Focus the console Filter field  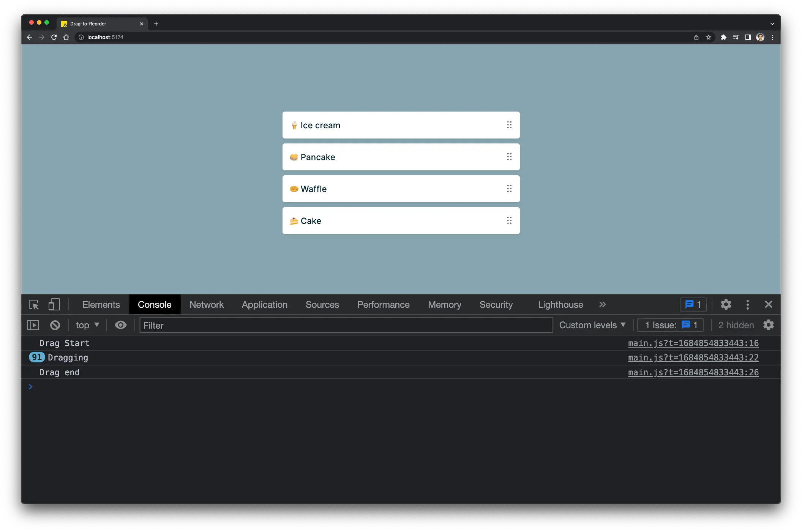pyautogui.click(x=346, y=325)
